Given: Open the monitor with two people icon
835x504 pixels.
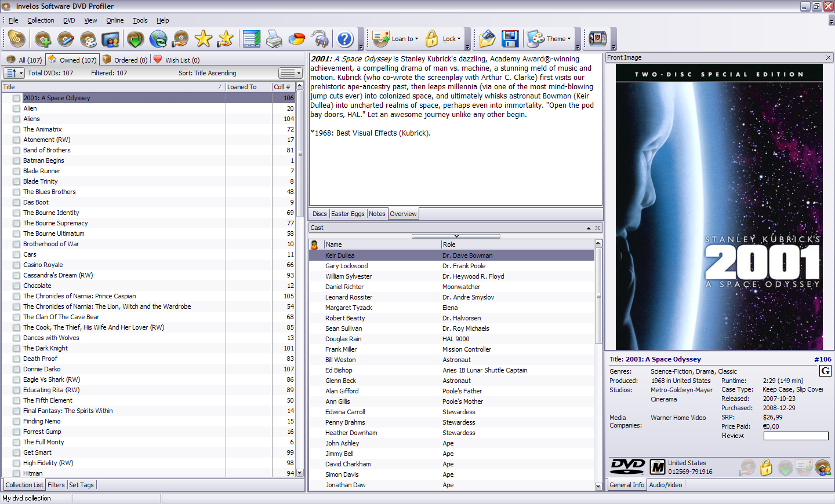Looking at the screenshot, I should coord(110,39).
